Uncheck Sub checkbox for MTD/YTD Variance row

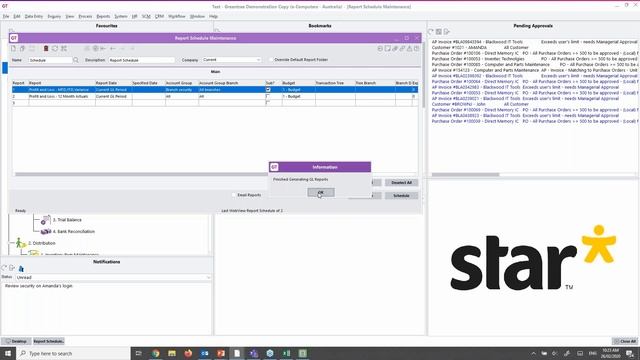click(268, 89)
